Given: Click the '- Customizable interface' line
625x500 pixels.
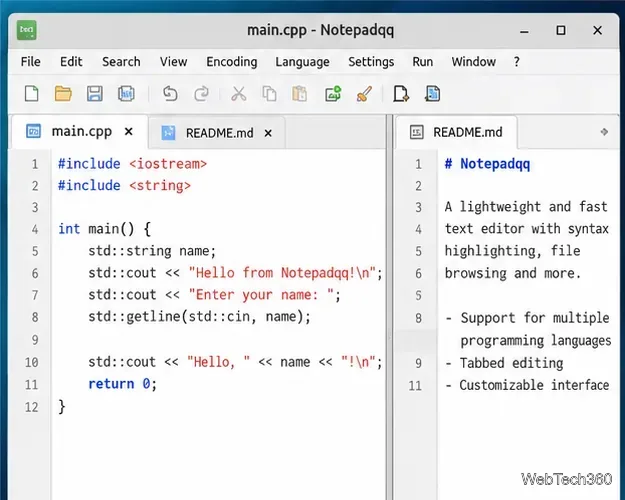Looking at the screenshot, I should (x=527, y=385).
